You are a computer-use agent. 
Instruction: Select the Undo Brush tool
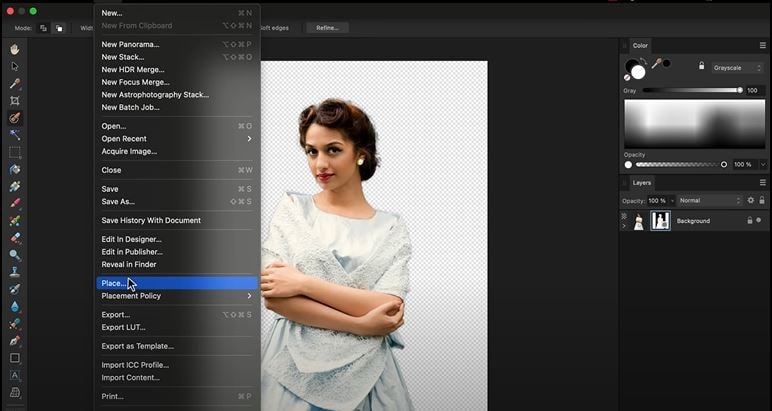coord(15,289)
